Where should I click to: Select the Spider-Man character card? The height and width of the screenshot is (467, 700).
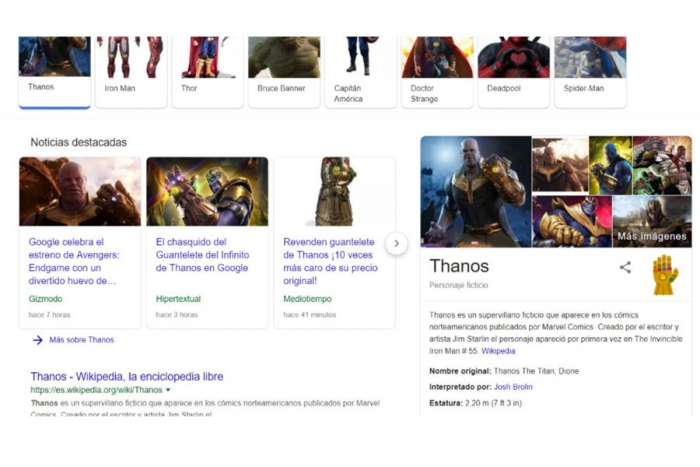pyautogui.click(x=590, y=72)
